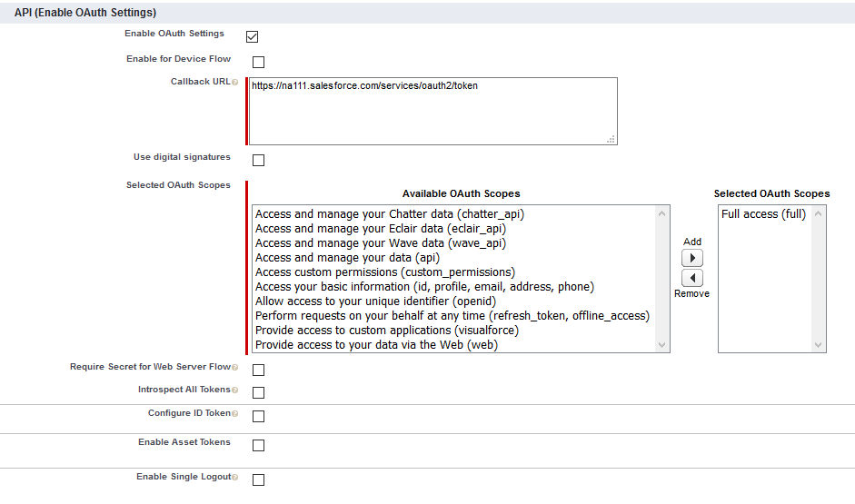Click down arrow in Selected OAuth Scopes list
Viewport: 855px width, 504px height.
point(819,345)
